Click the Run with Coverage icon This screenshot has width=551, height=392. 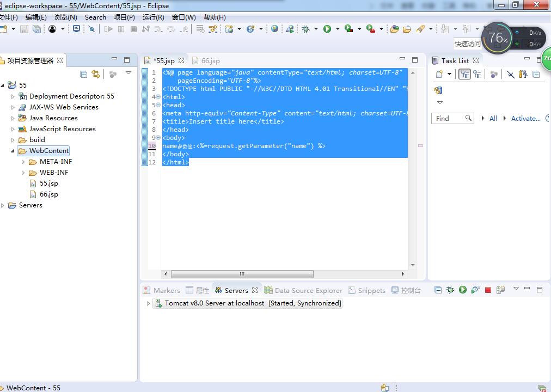[x=348, y=29]
